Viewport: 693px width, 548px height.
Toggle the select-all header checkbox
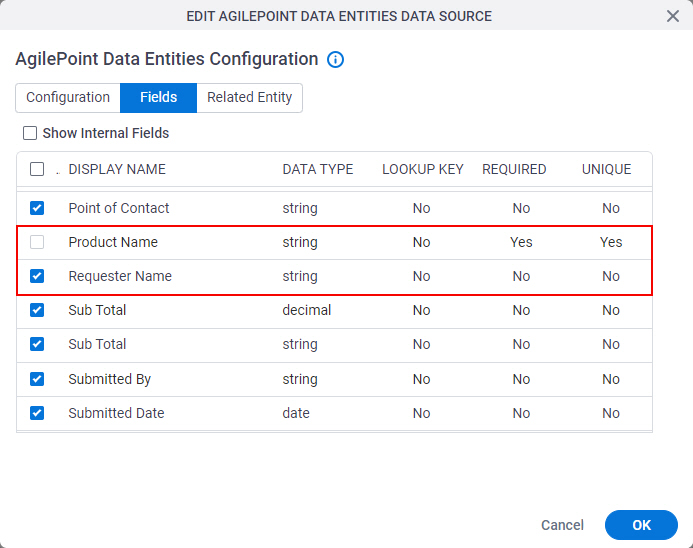(37, 169)
